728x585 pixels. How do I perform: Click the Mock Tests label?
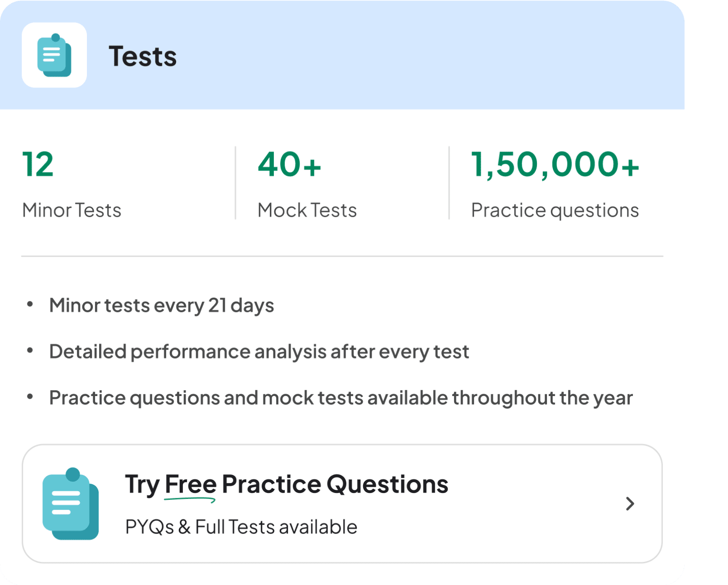point(307,210)
